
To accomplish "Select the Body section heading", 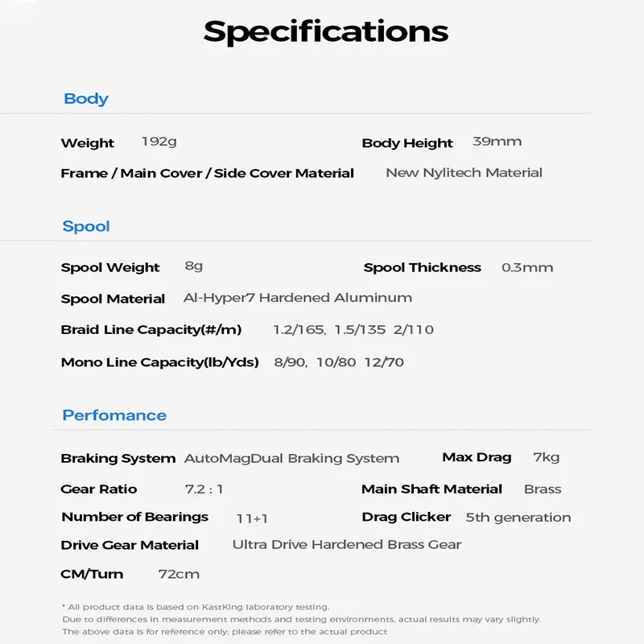I will 85,99.
